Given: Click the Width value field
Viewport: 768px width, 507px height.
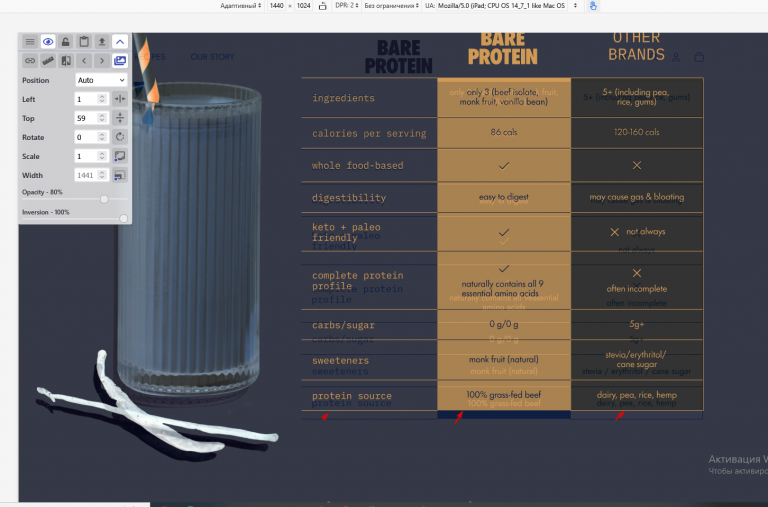Looking at the screenshot, I should pos(86,175).
